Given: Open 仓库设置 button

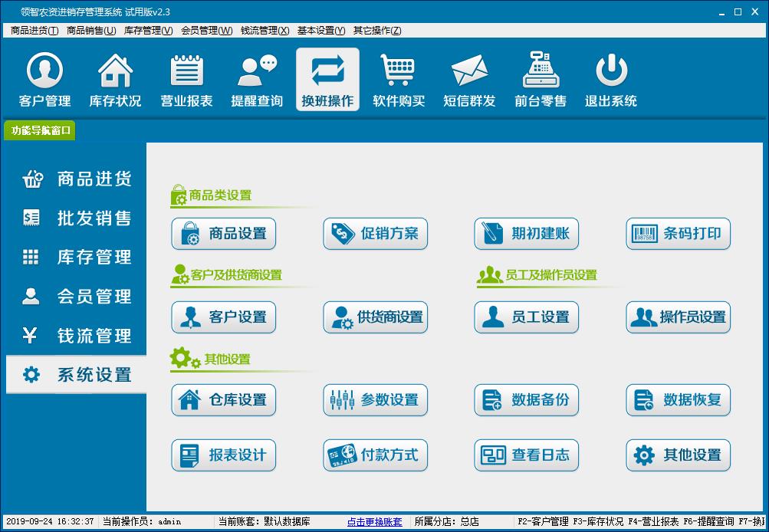Looking at the screenshot, I should pyautogui.click(x=224, y=400).
